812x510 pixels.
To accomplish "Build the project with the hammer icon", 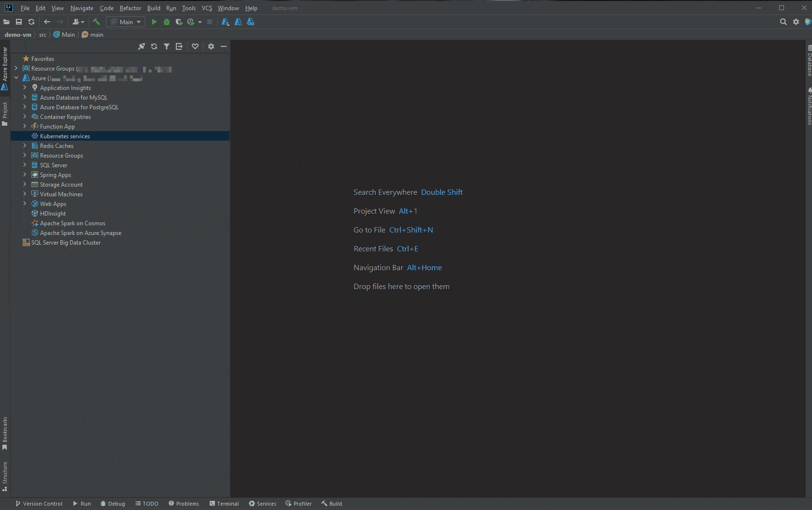I will [x=97, y=22].
